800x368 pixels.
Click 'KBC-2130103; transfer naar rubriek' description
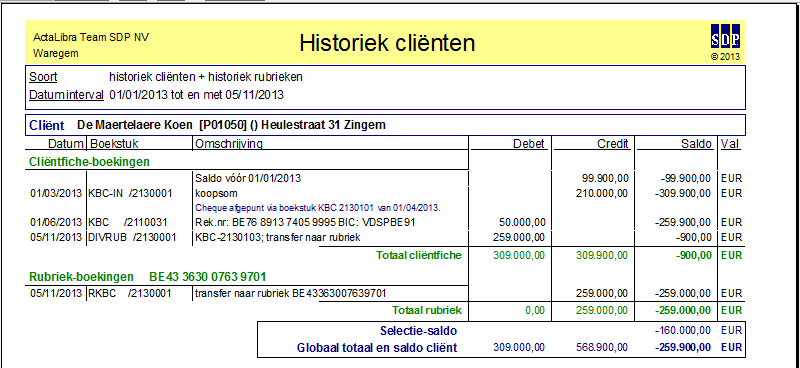click(x=278, y=237)
